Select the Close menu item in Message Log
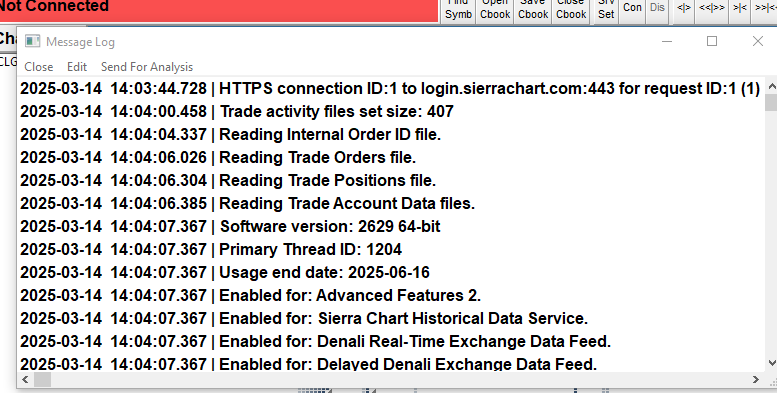The width and height of the screenshot is (777, 393). tap(39, 67)
